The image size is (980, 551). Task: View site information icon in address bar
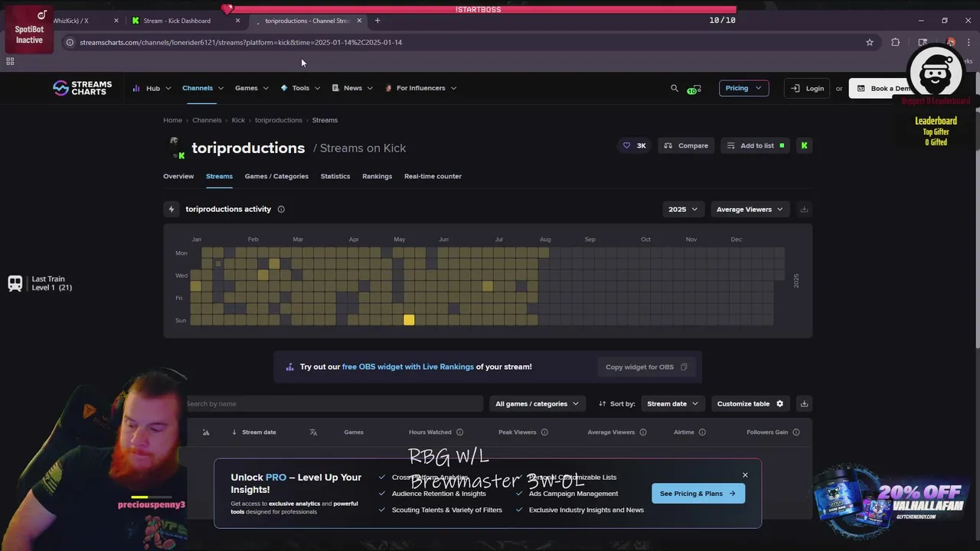pos(70,42)
